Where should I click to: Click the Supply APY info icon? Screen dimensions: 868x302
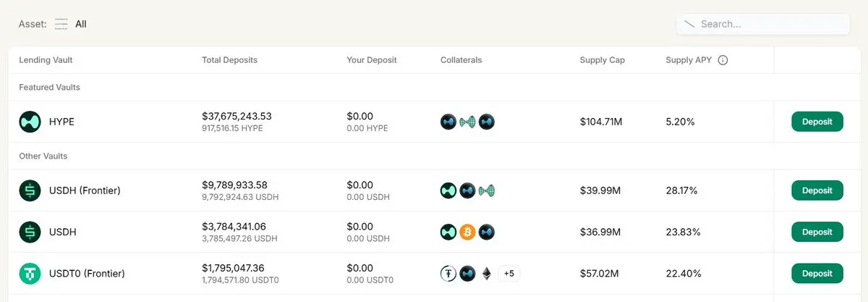723,60
